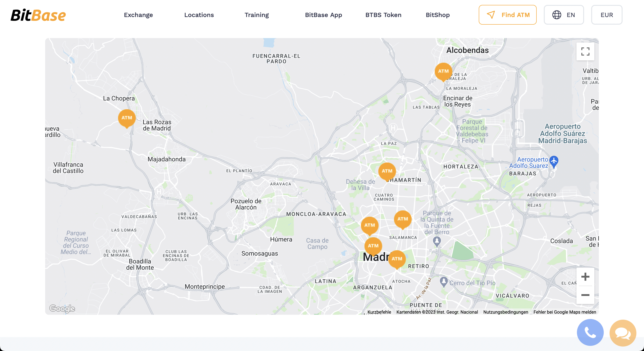Image resolution: width=644 pixels, height=351 pixels.
Task: Toggle fullscreen map view
Action: click(585, 51)
